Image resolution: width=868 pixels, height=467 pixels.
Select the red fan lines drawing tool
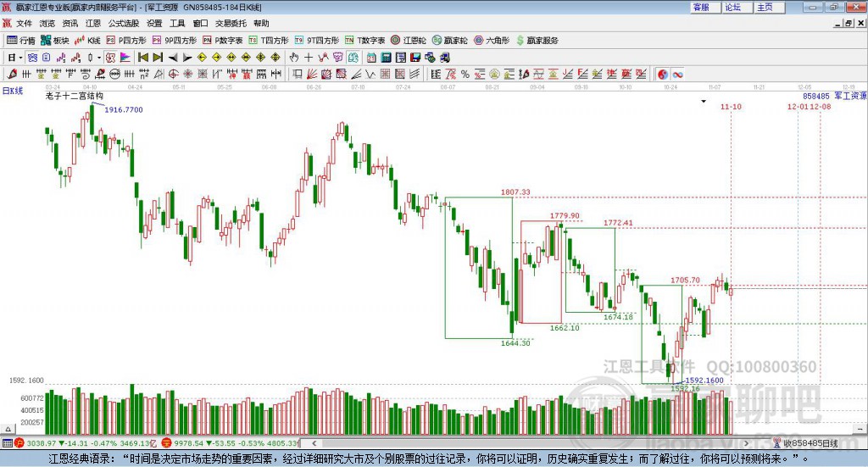pos(312,74)
